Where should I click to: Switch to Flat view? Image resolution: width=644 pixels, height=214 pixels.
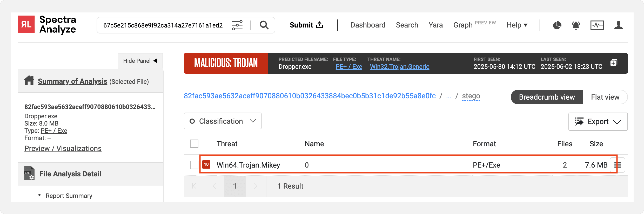coord(605,97)
